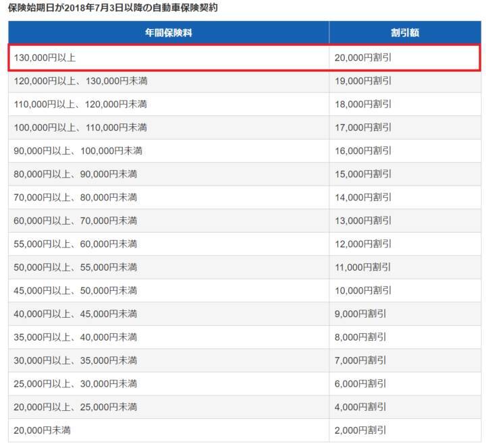
Task: Select the 20,000円未満 cell
Action: click(x=169, y=430)
